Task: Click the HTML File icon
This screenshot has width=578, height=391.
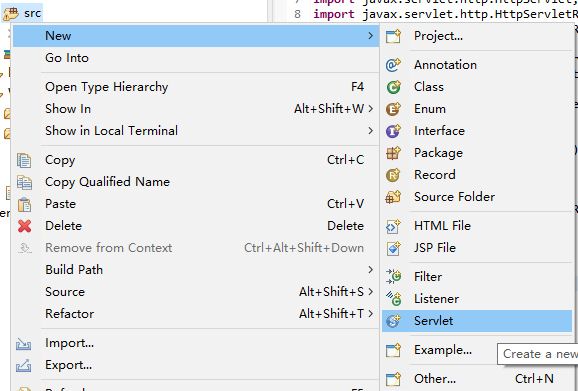Action: (393, 226)
